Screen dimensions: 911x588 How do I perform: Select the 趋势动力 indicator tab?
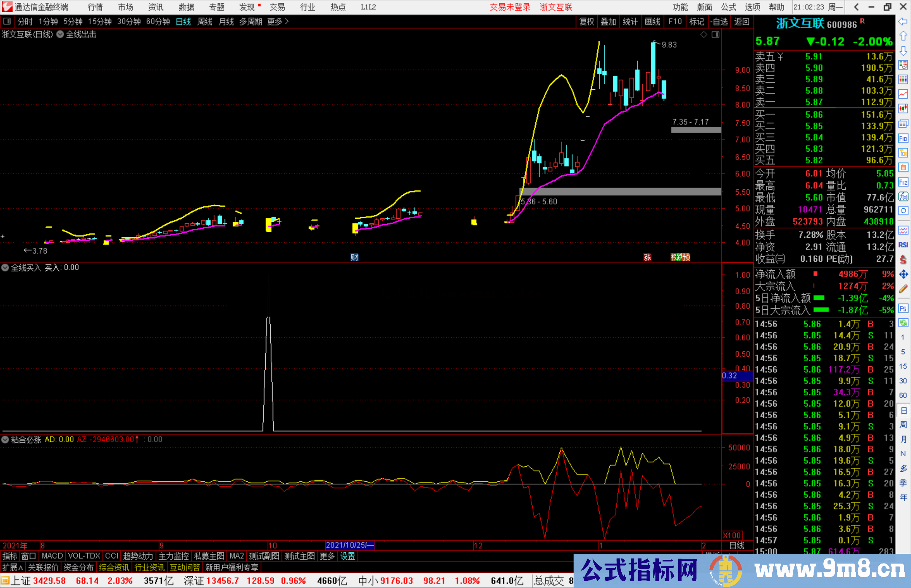tap(138, 556)
